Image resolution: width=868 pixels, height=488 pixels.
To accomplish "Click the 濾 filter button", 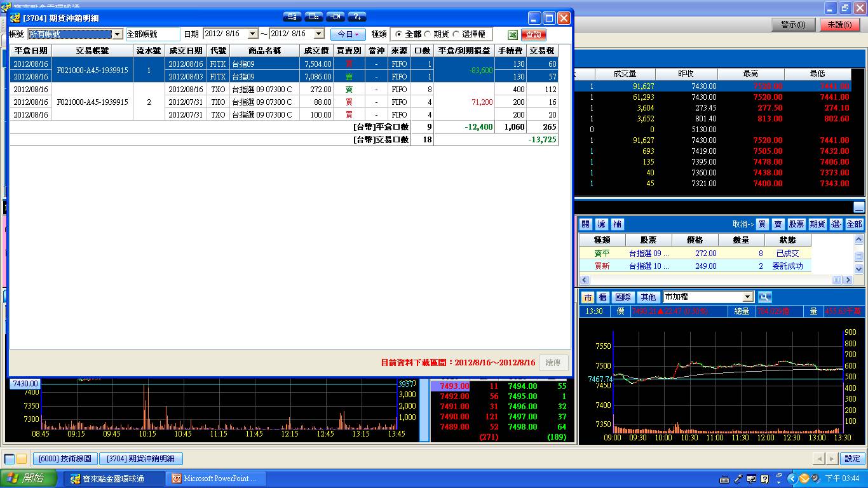I will tap(602, 224).
